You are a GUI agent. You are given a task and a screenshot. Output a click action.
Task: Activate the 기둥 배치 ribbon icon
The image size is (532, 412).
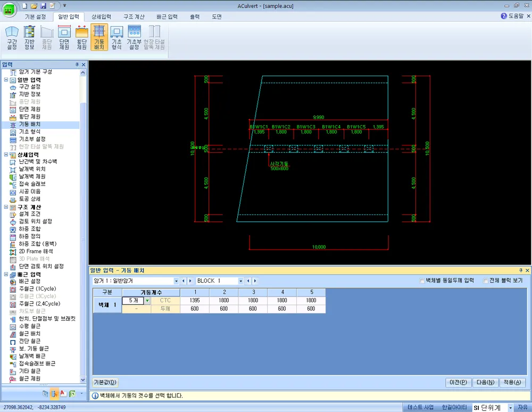click(x=99, y=37)
